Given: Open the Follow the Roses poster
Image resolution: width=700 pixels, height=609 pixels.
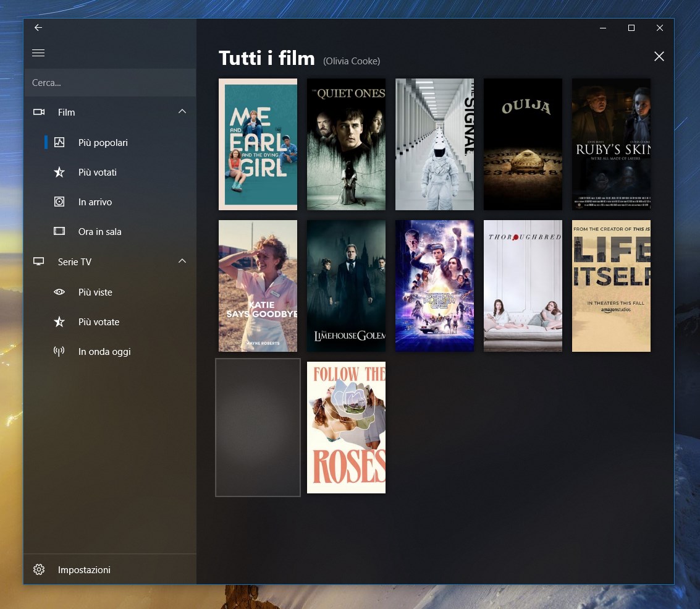Looking at the screenshot, I should 346,428.
